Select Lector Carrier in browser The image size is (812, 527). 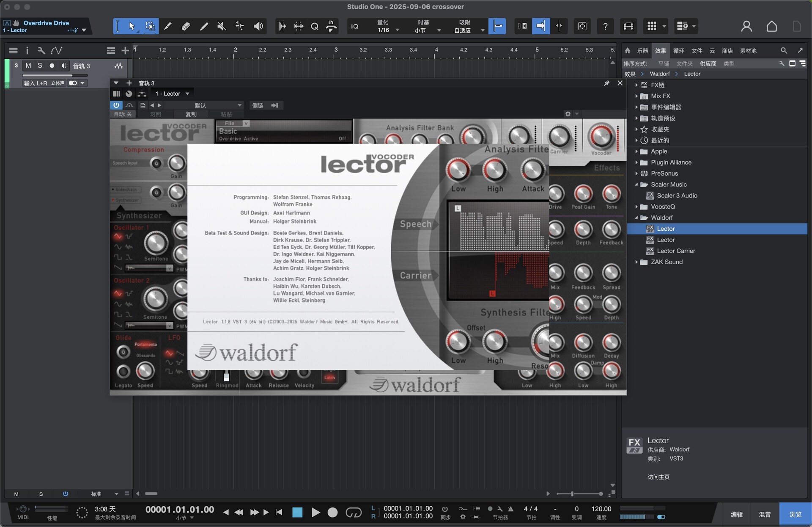pyautogui.click(x=676, y=251)
